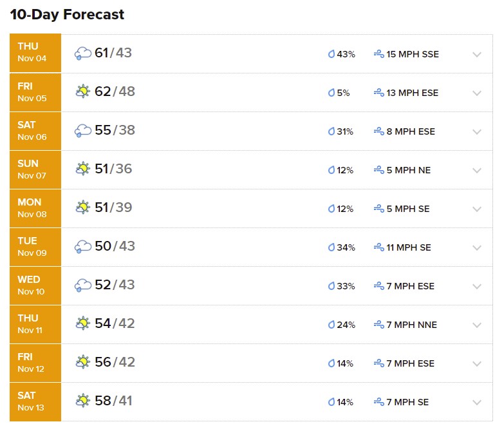Click the 54/42 temperature reading

pos(115,323)
